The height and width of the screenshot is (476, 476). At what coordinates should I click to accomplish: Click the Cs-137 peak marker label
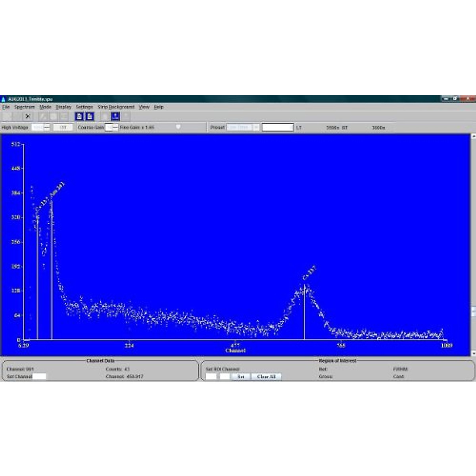click(x=309, y=274)
